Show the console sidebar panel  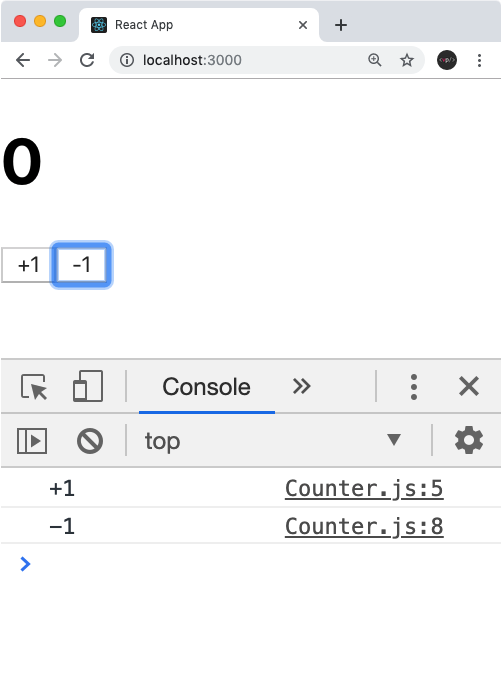click(x=32, y=440)
